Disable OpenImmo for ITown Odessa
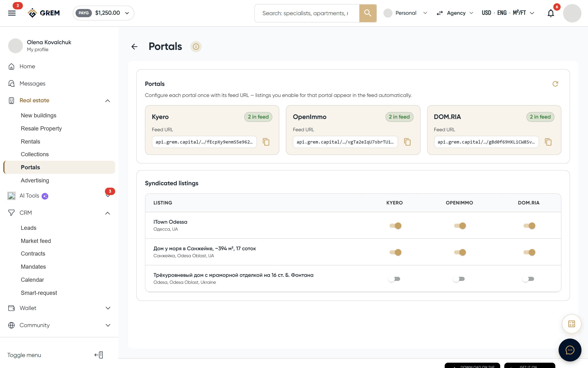This screenshot has height=368, width=588. 460,226
